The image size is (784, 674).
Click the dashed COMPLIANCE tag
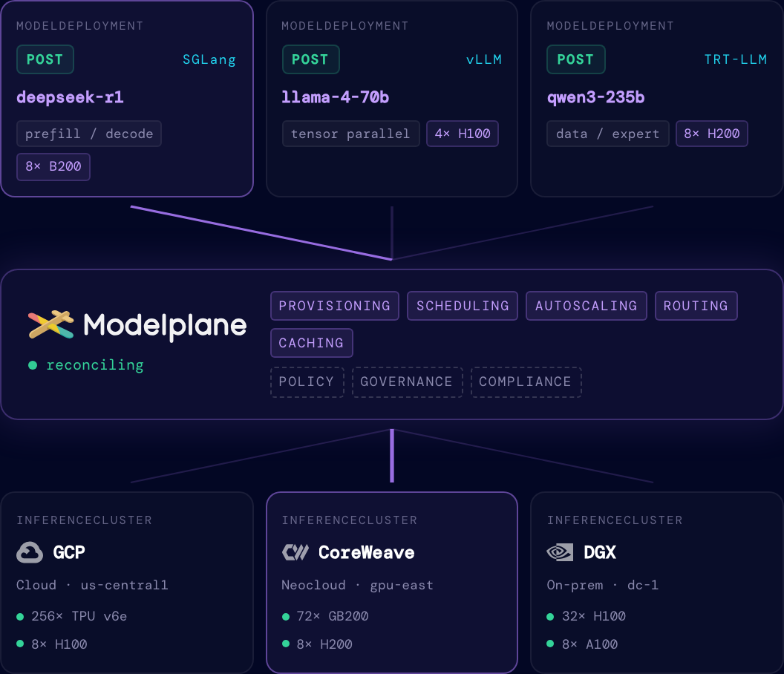(526, 382)
